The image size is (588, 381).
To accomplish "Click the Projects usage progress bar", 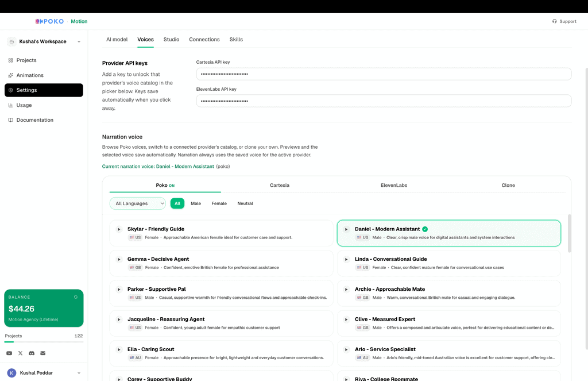I will [44, 341].
